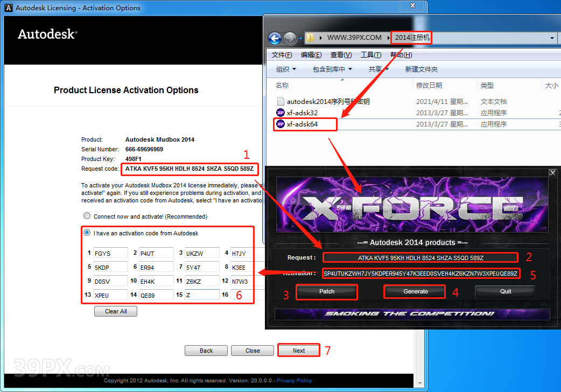
Task: Click the Back button in the activation dialog
Action: coord(206,351)
